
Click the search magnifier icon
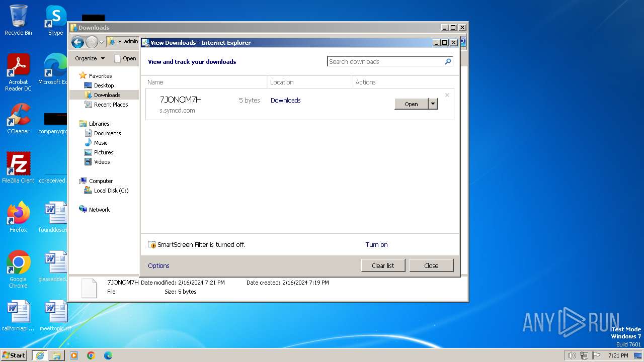(x=448, y=61)
